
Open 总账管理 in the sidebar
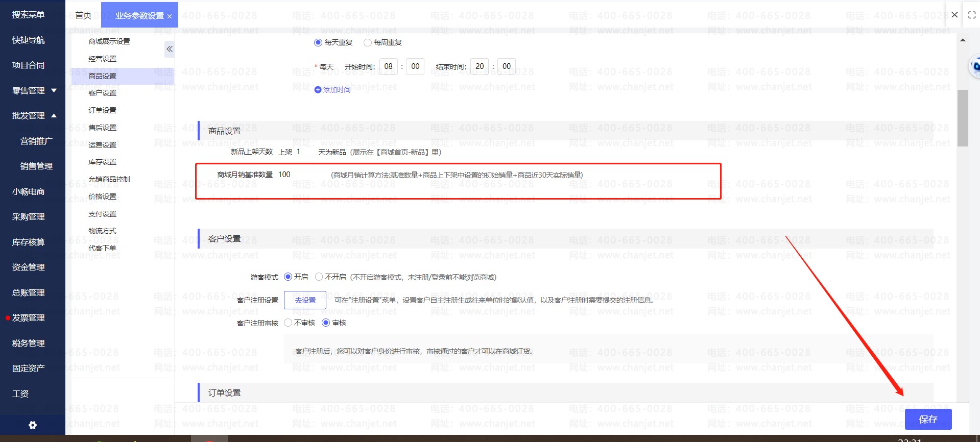click(x=29, y=292)
